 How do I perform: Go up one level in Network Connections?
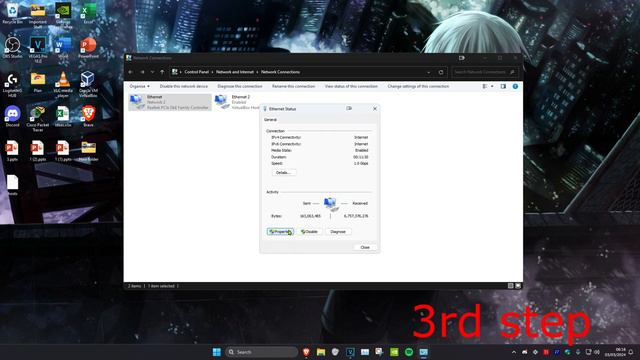tap(162, 72)
